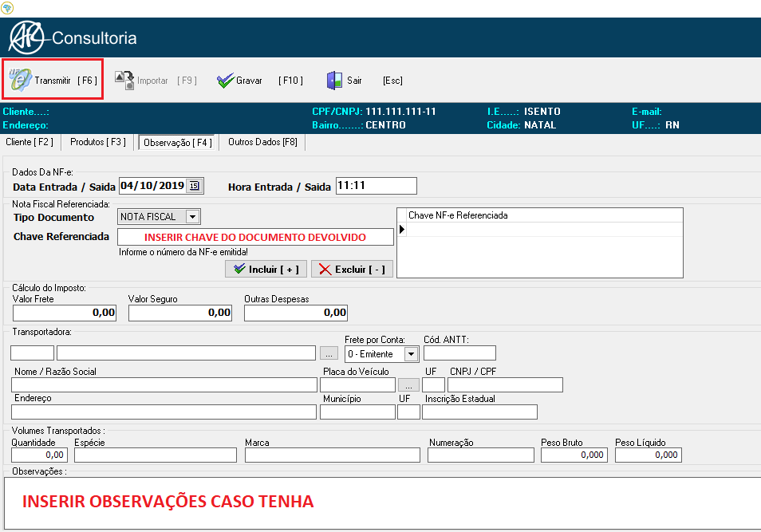
Task: Click the I.E. value ISENTO
Action: (x=542, y=112)
